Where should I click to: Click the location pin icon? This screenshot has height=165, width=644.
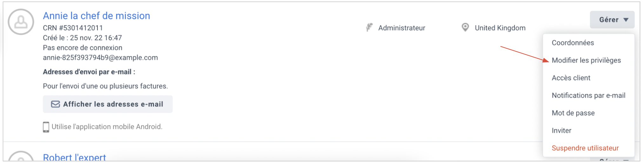[465, 27]
